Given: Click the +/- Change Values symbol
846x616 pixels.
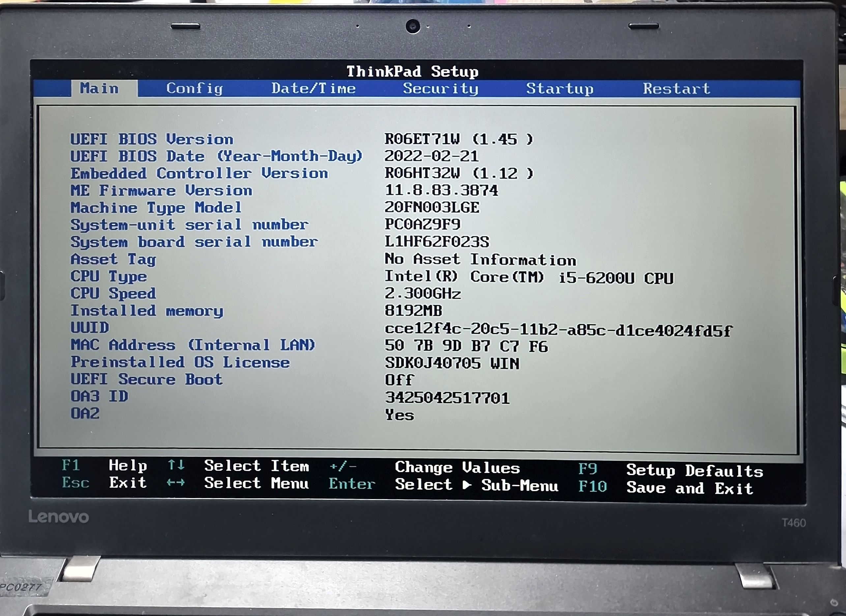Looking at the screenshot, I should 343,466.
